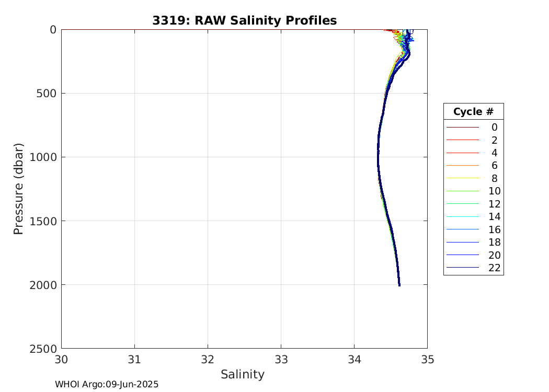Click y-axis tick label 1500
This screenshot has height=392, width=549.
pyautogui.click(x=43, y=221)
